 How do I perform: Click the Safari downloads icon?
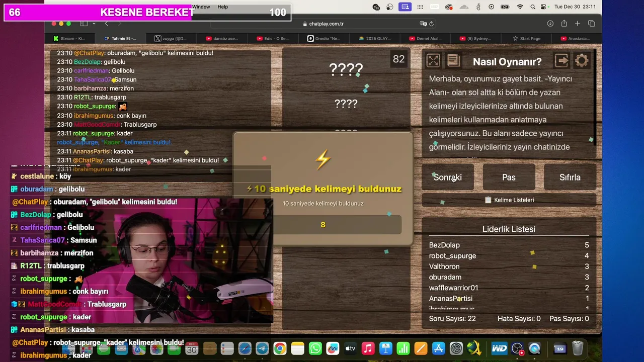point(550,24)
